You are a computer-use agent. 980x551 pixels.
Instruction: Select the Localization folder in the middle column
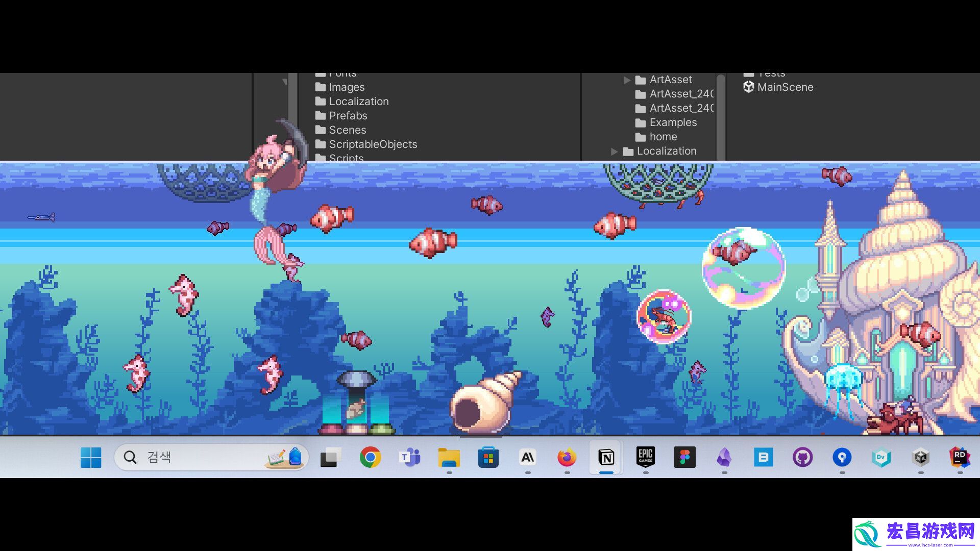[x=352, y=102]
